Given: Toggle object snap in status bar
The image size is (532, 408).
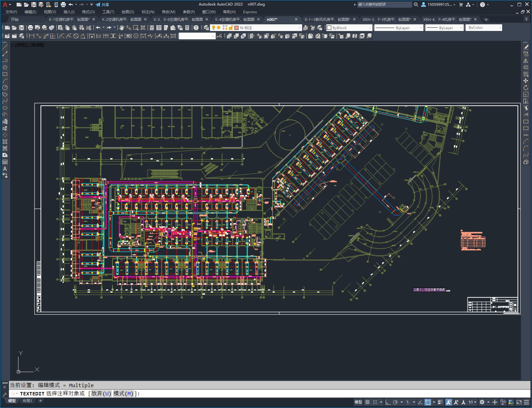Looking at the screenshot, I should (x=428, y=402).
